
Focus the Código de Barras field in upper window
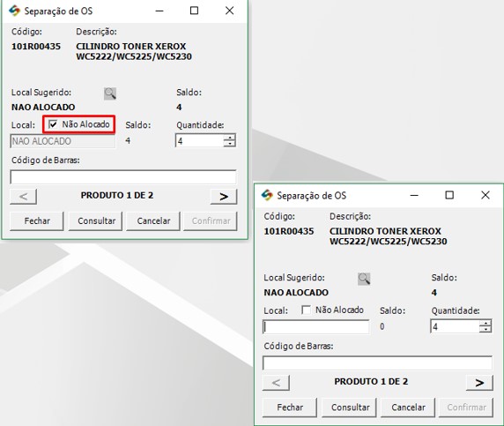[x=123, y=177]
